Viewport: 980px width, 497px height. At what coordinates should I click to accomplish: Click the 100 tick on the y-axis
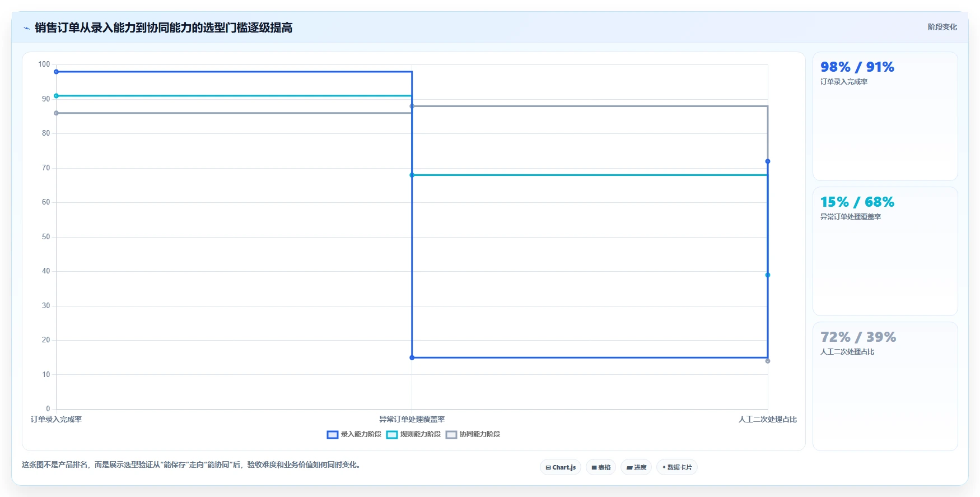click(x=44, y=64)
